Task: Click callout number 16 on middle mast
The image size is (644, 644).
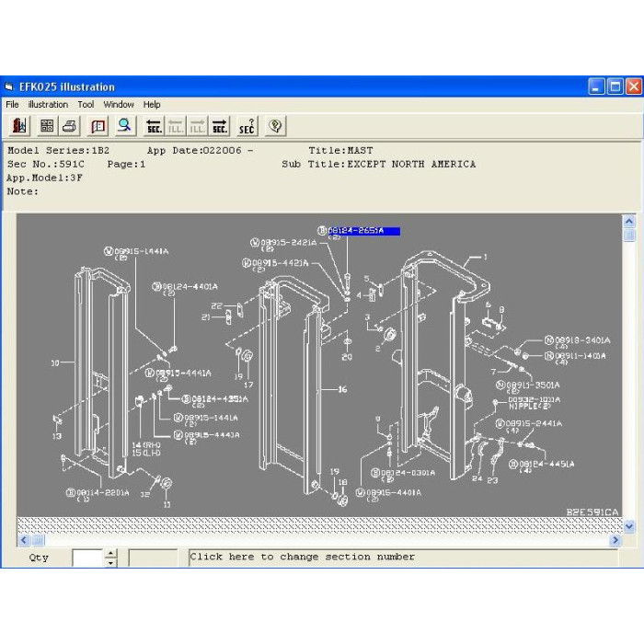Action: pos(342,389)
